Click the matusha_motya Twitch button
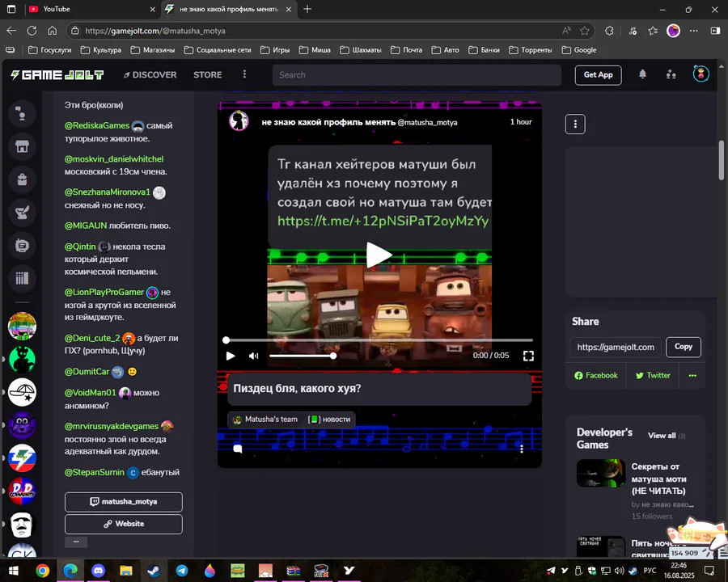Viewport: 728px width, 582px height. point(124,502)
